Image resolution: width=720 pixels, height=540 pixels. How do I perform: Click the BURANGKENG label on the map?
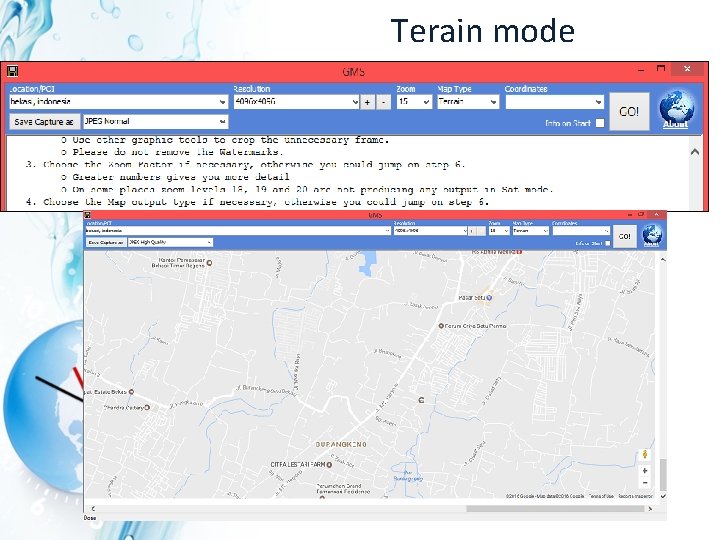[x=341, y=444]
